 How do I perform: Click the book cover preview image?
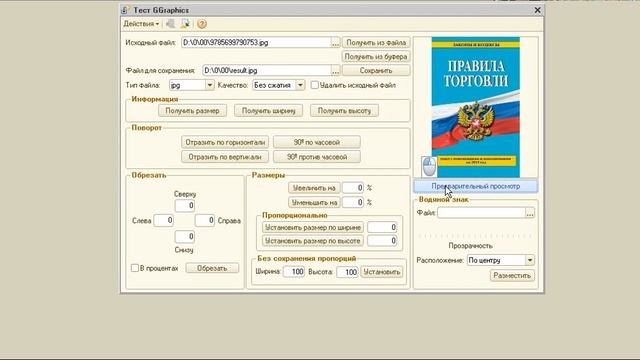pyautogui.click(x=476, y=107)
